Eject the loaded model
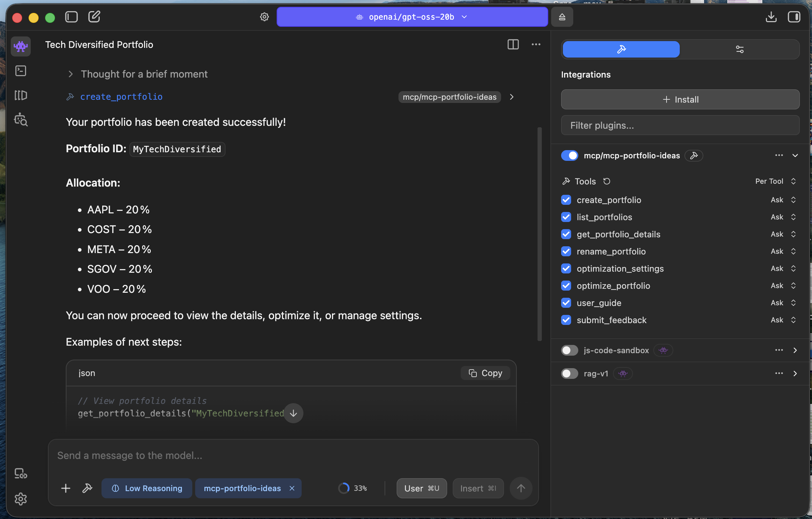812x519 pixels. 562,17
